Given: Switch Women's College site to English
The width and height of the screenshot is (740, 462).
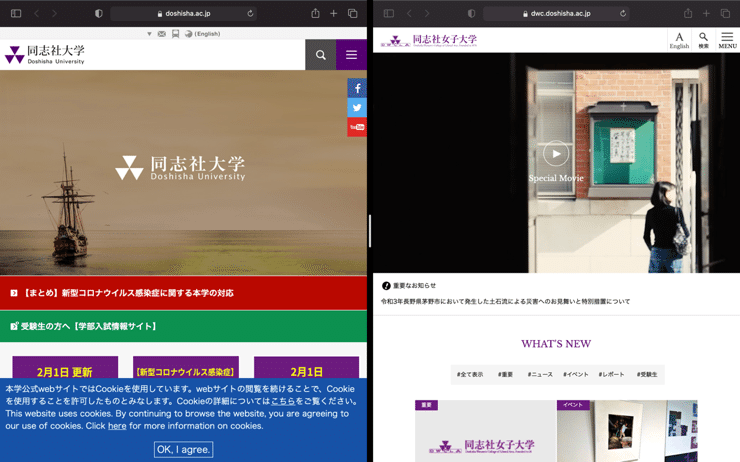Looking at the screenshot, I should [679, 41].
